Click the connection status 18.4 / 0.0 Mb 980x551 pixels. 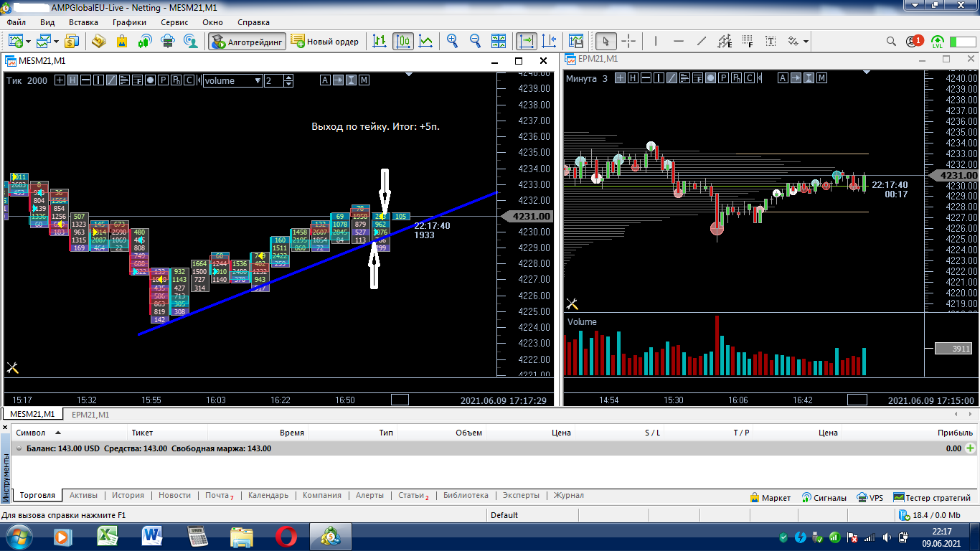tap(930, 515)
